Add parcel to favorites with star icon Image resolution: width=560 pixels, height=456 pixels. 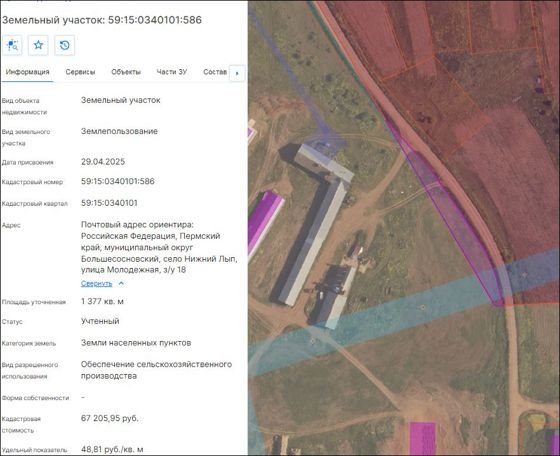point(38,45)
